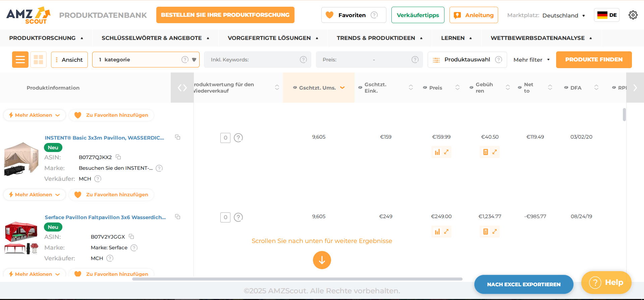
Task: Click the scroll down arrow circle
Action: tap(322, 260)
